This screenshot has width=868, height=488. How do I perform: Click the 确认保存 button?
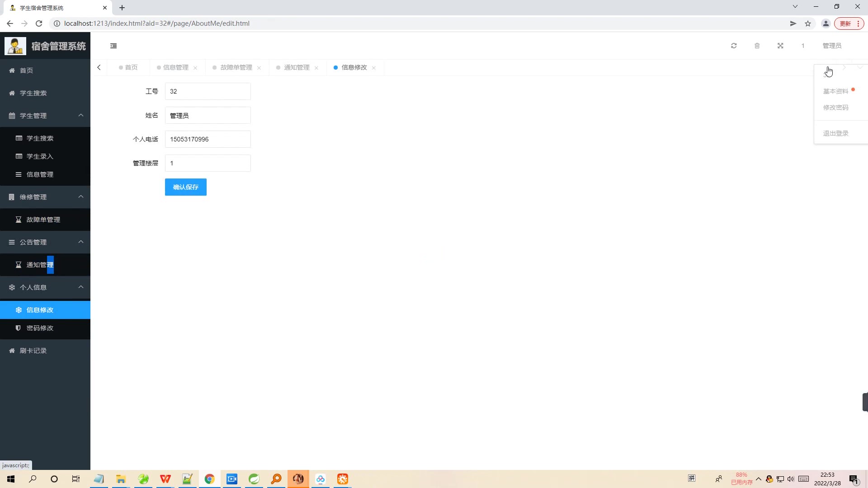coord(185,187)
